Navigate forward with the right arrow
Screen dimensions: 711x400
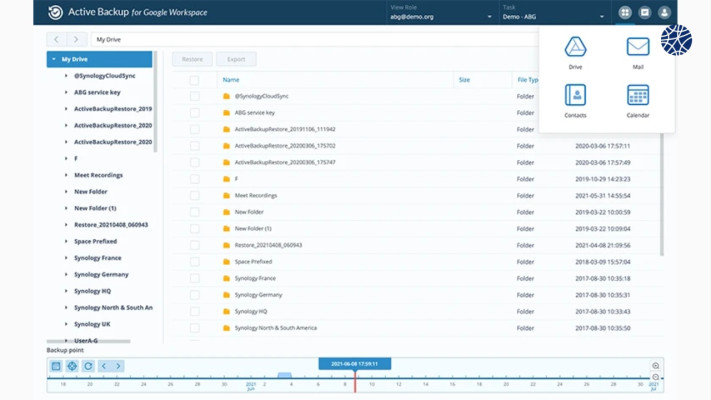(x=76, y=39)
